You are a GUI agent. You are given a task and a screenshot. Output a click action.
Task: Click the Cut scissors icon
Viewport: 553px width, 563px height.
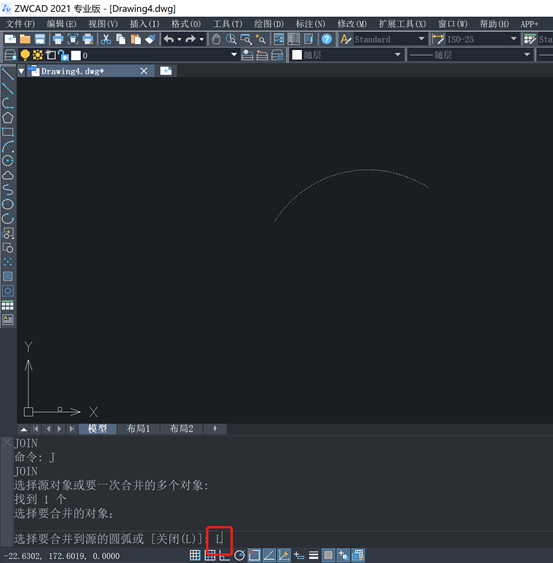click(x=106, y=39)
